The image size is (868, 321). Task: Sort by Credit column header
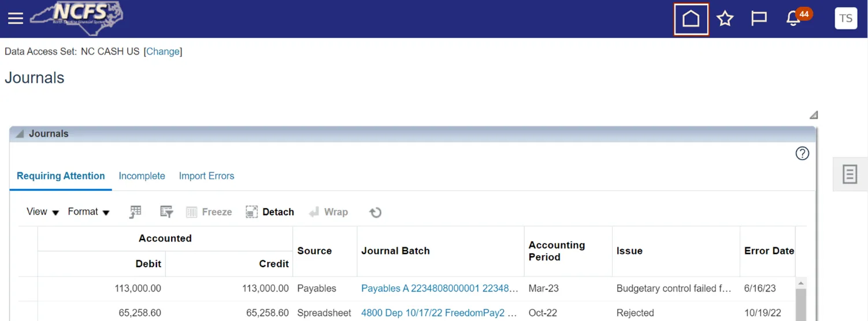pos(274,264)
